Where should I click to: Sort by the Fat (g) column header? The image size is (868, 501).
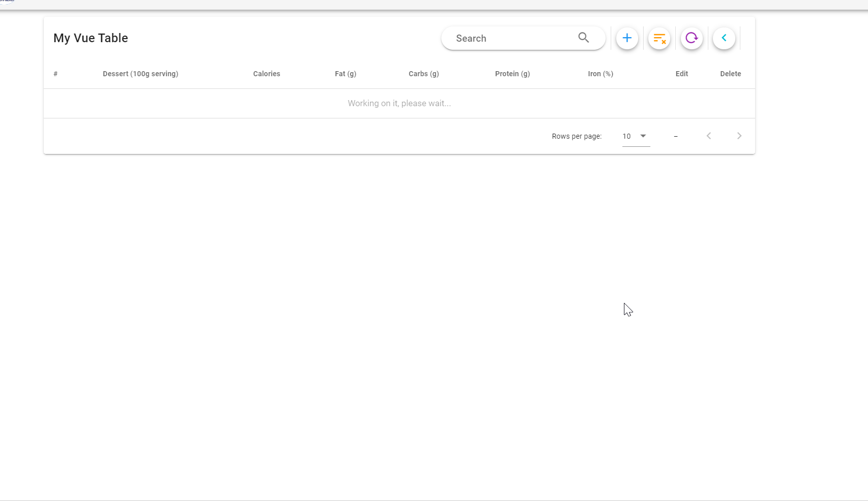[x=345, y=74]
